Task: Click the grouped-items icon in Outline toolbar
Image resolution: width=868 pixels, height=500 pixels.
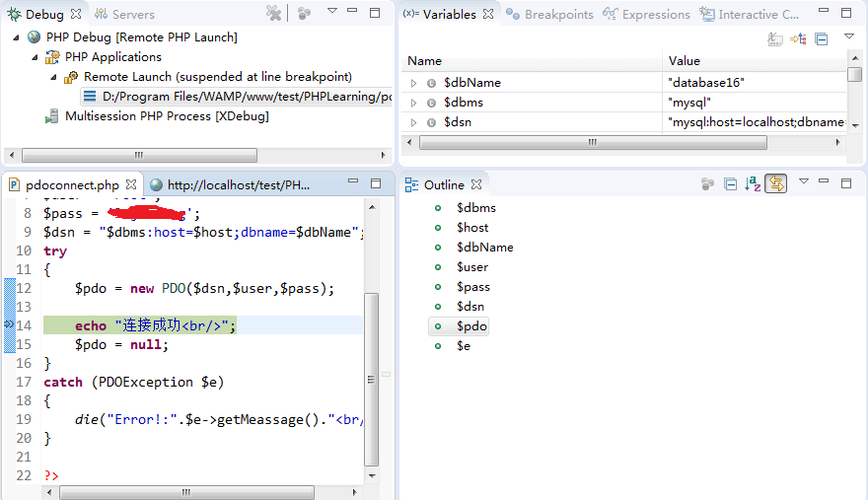Action: pos(707,183)
